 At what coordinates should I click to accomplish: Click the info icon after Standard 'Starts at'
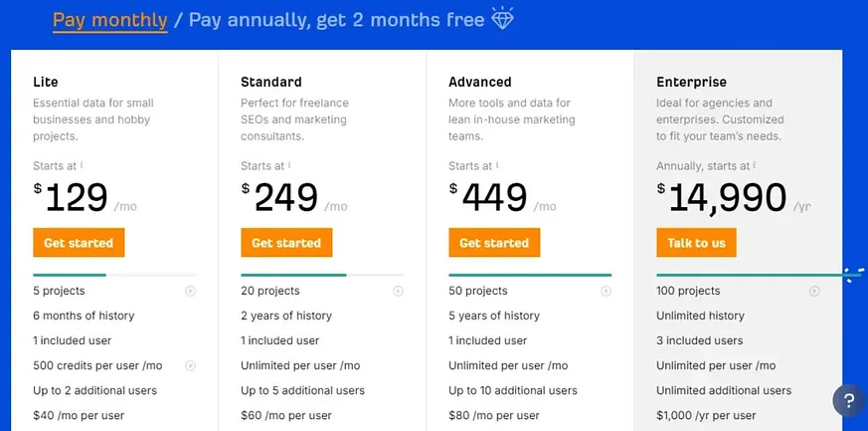point(289,165)
